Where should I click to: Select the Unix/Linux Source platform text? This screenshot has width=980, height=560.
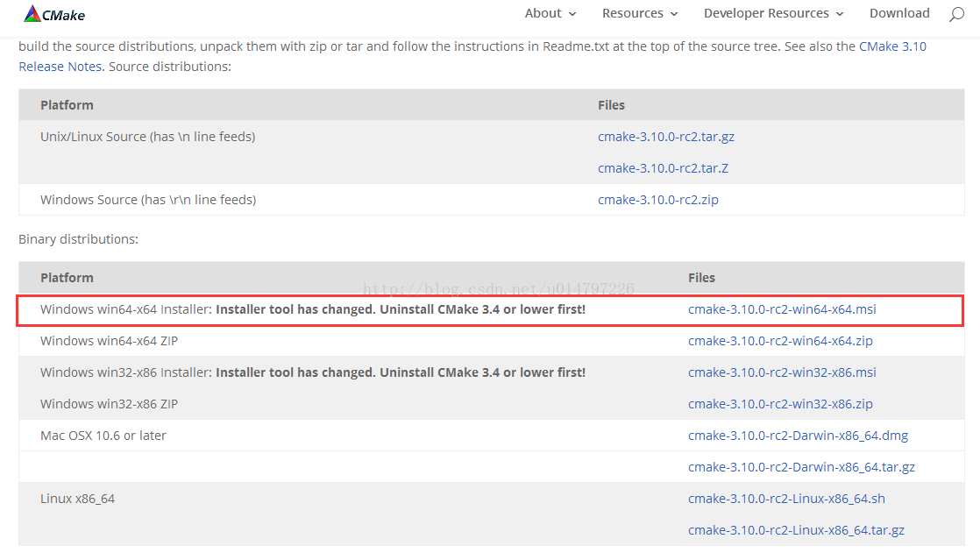pos(147,137)
